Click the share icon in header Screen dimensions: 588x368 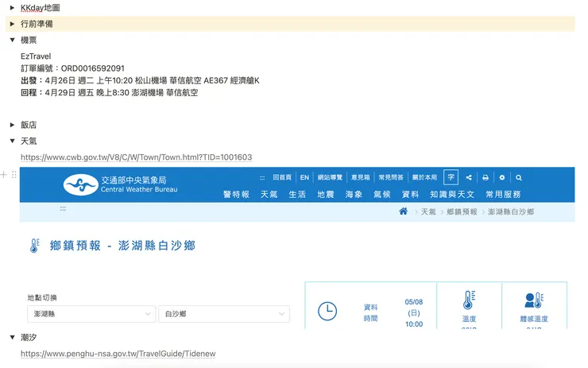469,177
